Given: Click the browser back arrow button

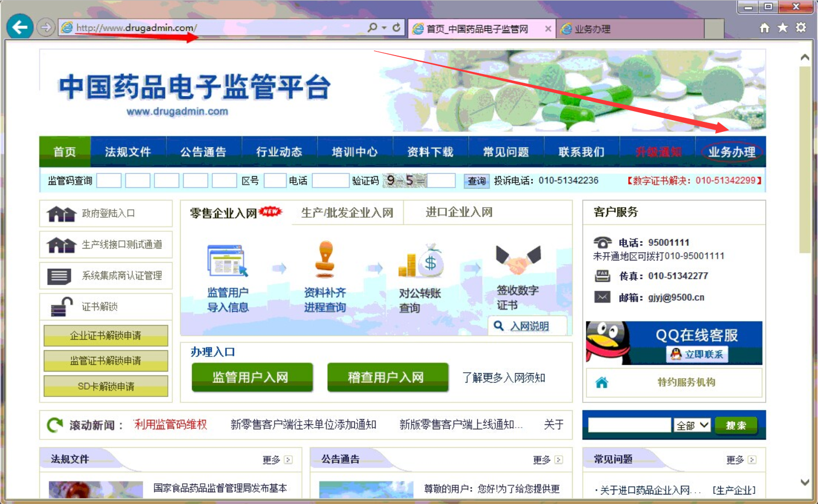Looking at the screenshot, I should [20, 27].
